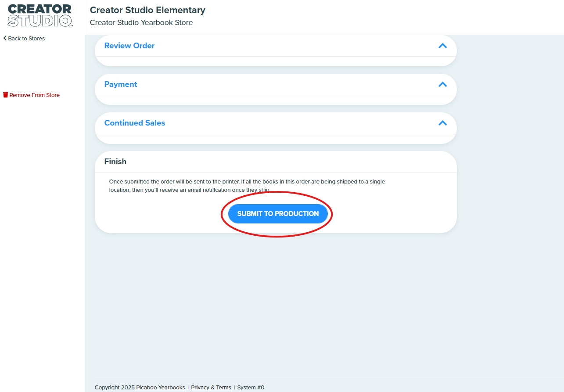Click the back chevron icon beside Back to Stores
Viewport: 564px width, 392px height.
5,38
